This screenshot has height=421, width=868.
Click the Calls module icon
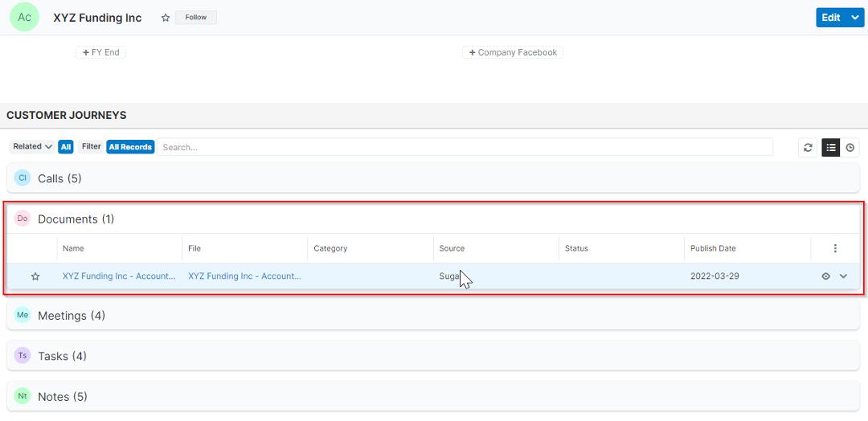pos(23,178)
